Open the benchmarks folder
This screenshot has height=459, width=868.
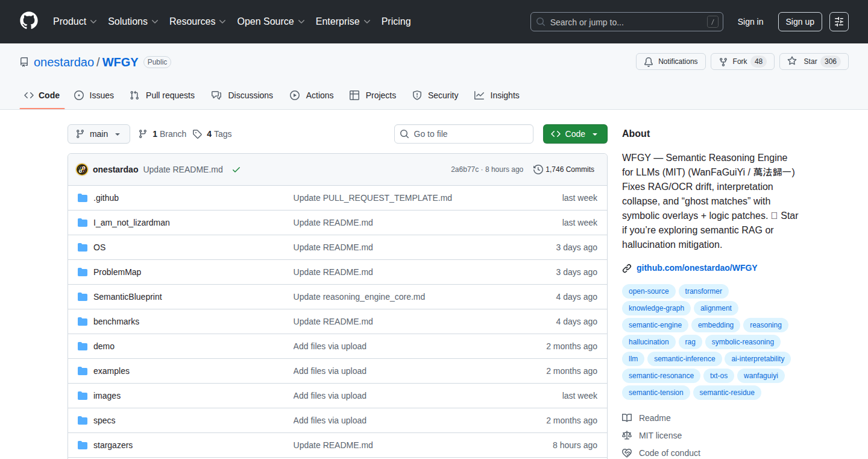point(116,321)
